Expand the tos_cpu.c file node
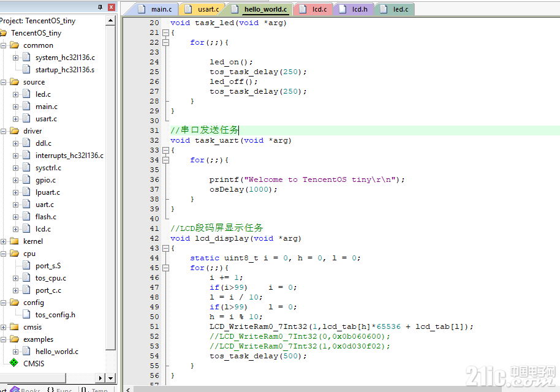The image size is (560, 392). pyautogui.click(x=15, y=278)
